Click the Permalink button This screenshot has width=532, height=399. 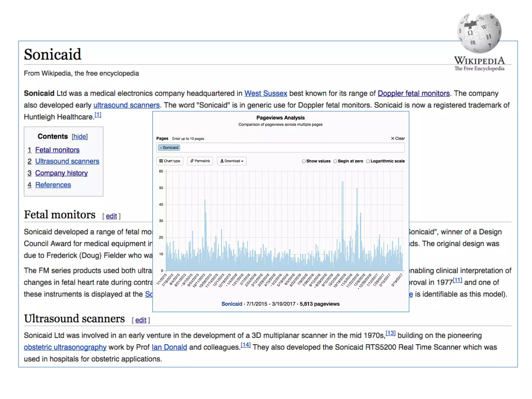[200, 161]
